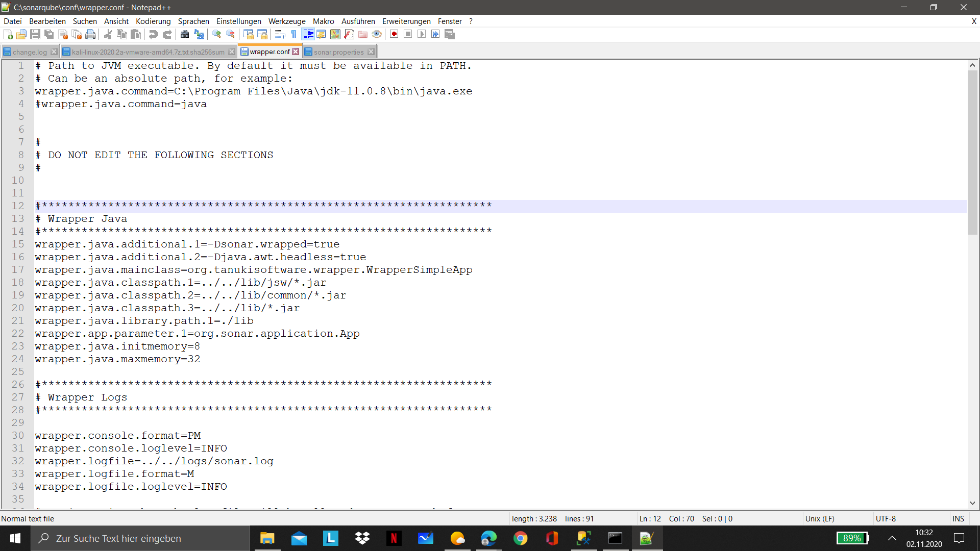Toggle word wrap in the toolbar
Screen dimensions: 980x551
(x=280, y=34)
